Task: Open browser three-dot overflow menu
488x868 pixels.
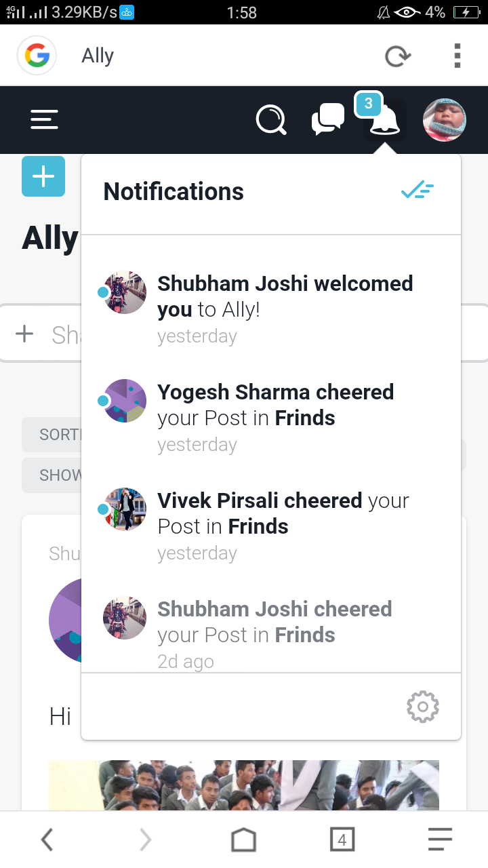Action: coord(457,56)
